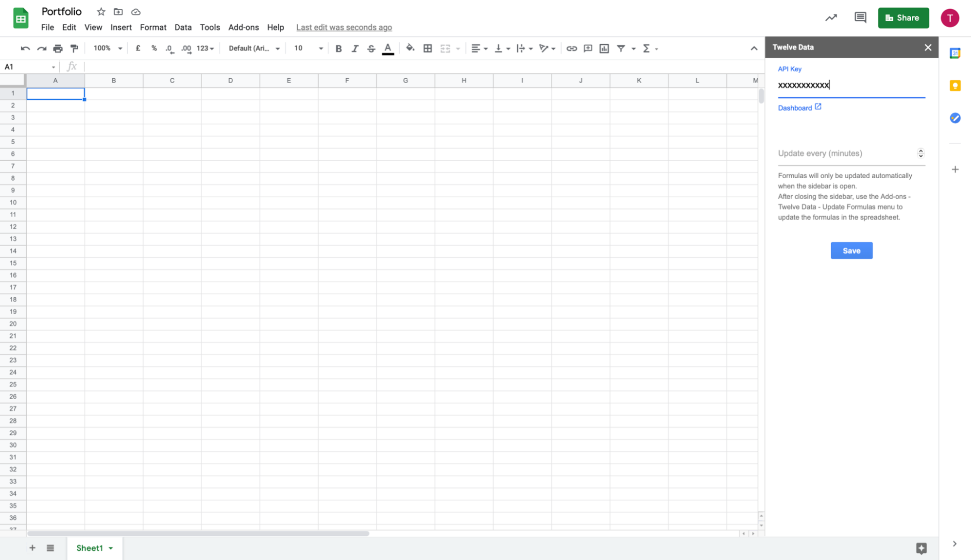Click the Insert link icon
The height and width of the screenshot is (560, 971).
(x=571, y=49)
